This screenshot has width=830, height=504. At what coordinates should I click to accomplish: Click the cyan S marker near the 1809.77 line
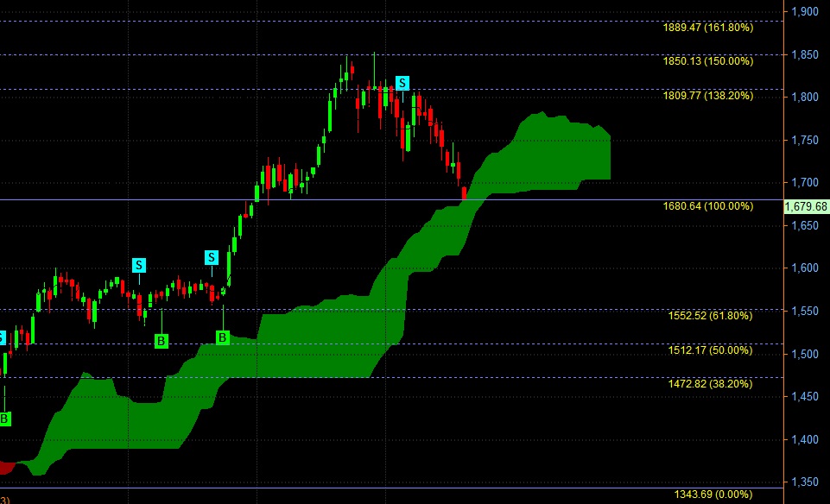point(402,83)
